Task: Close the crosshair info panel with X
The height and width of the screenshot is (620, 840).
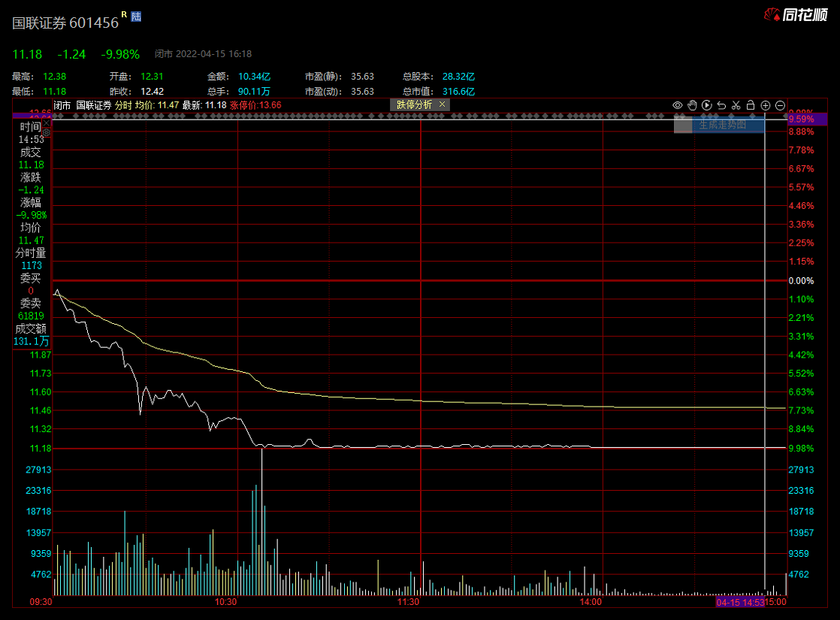Action: (x=46, y=122)
